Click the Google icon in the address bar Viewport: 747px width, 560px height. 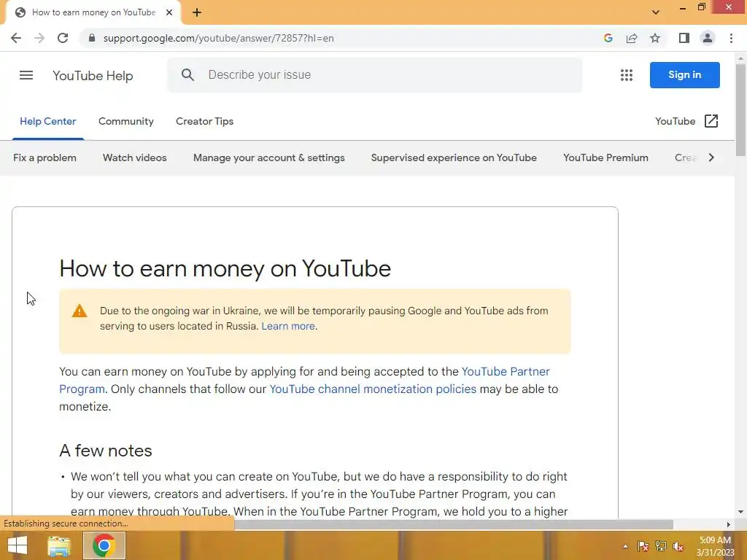(x=608, y=38)
